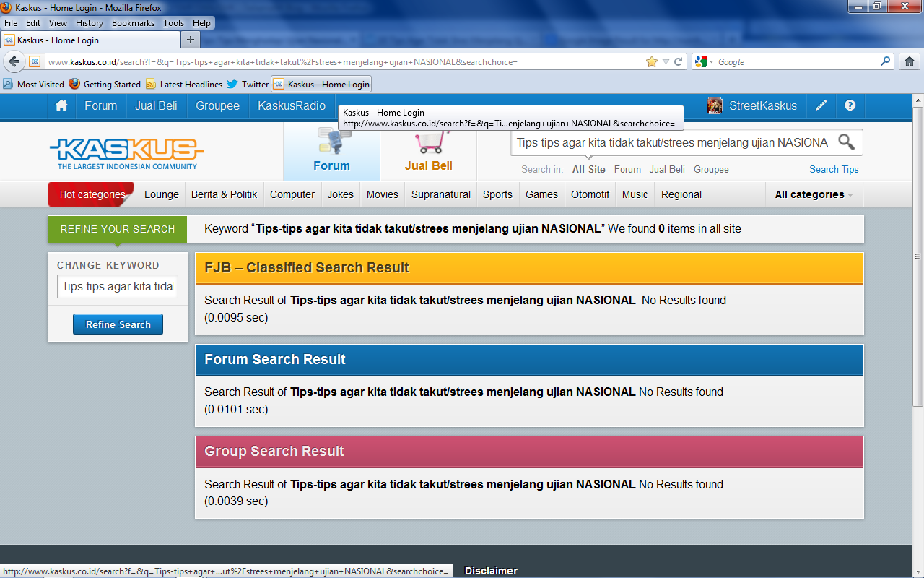
Task: Open the Lounge category
Action: [x=162, y=194]
